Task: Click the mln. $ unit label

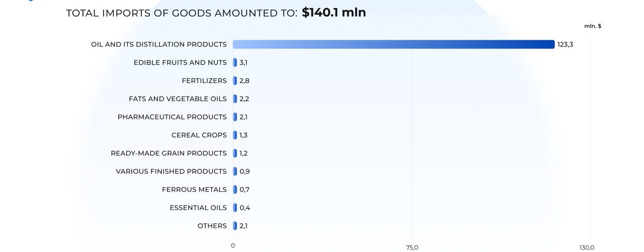Action: point(593,26)
